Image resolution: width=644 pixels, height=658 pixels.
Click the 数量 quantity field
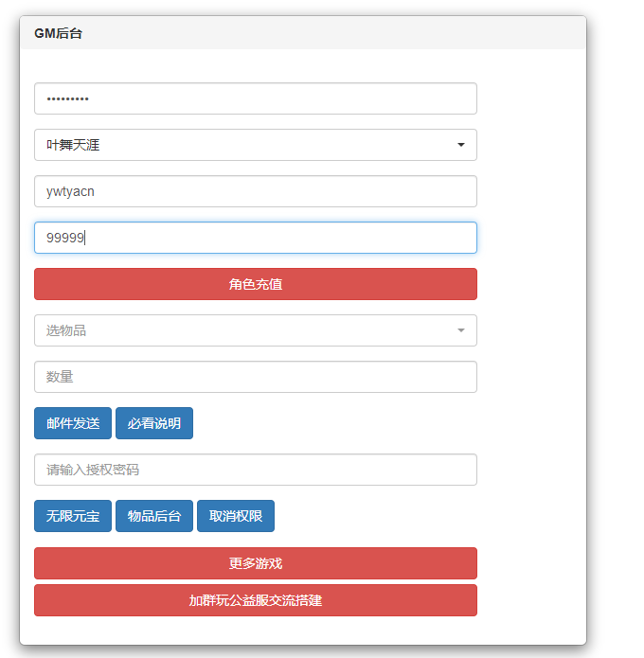(x=256, y=377)
